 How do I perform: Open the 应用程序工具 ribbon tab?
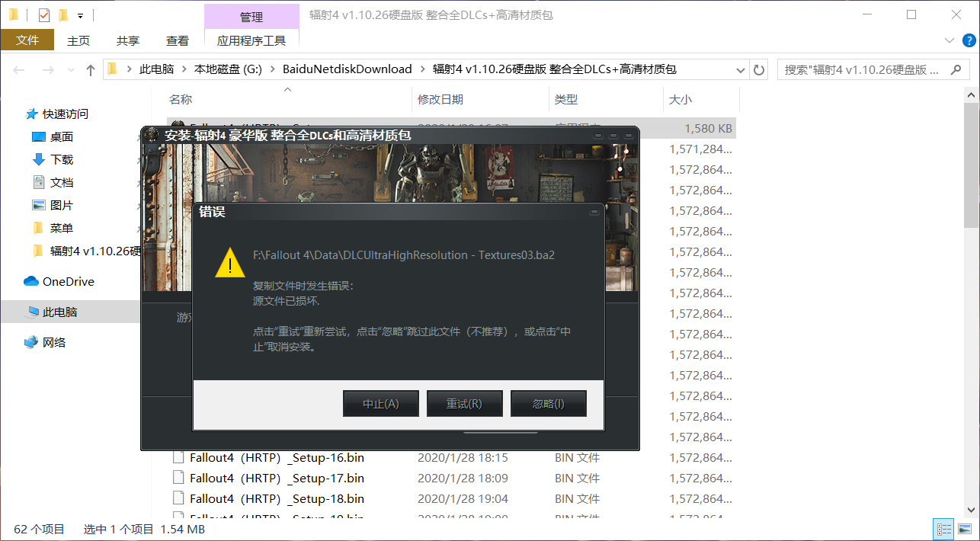click(251, 40)
